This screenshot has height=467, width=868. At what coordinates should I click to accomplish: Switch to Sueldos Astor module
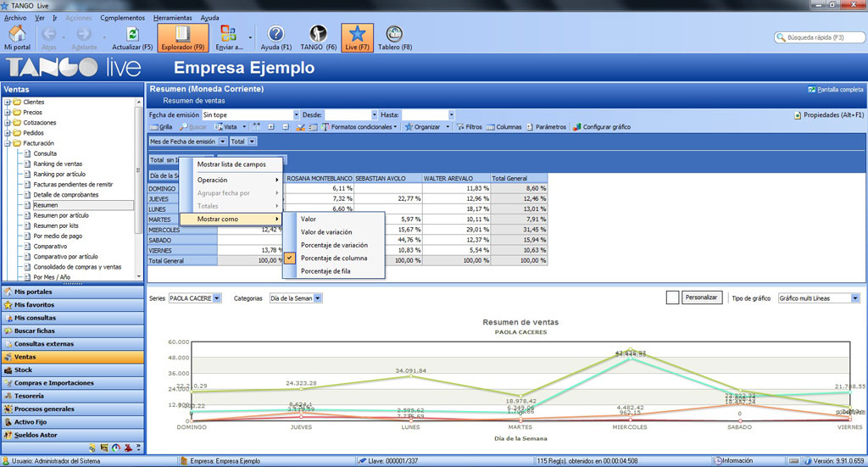(73, 435)
